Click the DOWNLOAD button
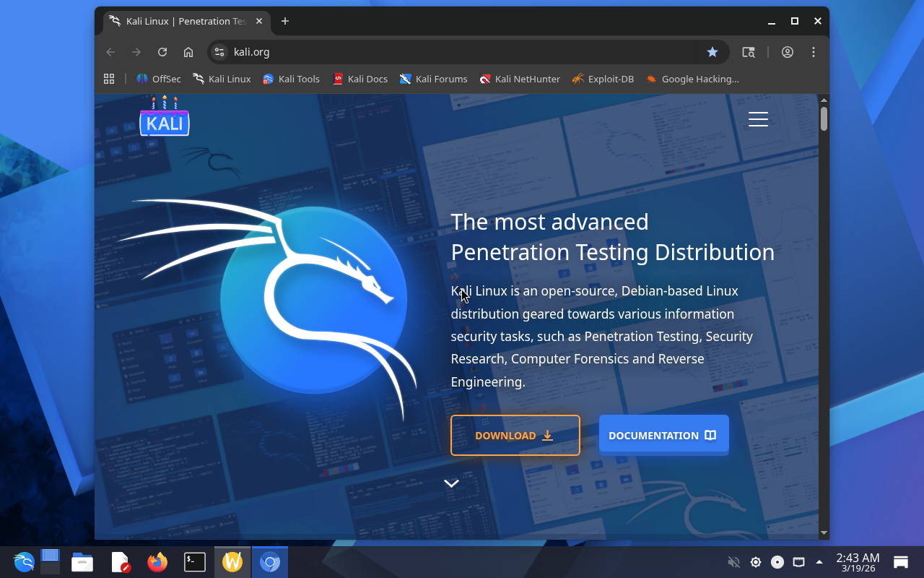This screenshot has width=924, height=578. coord(515,435)
